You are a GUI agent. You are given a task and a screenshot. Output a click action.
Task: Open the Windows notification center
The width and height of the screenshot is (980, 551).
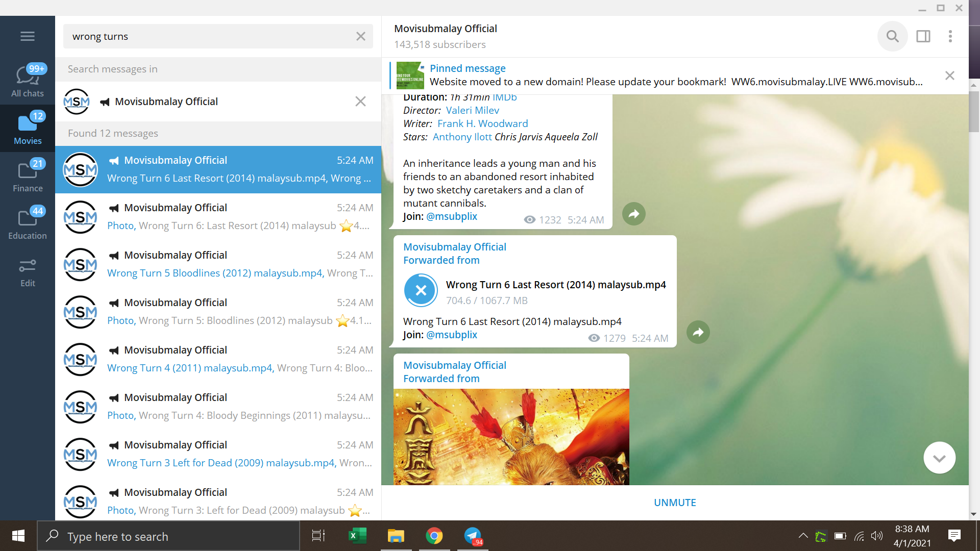point(954,536)
